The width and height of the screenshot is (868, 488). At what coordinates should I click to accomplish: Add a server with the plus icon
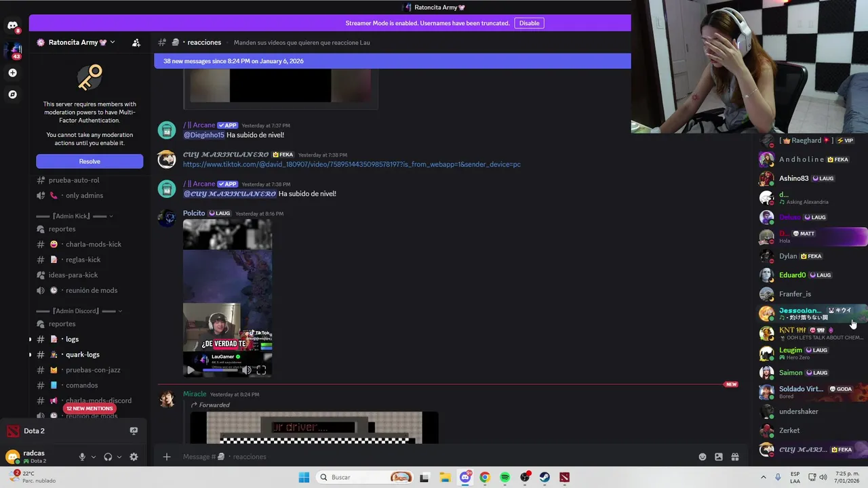tap(12, 73)
